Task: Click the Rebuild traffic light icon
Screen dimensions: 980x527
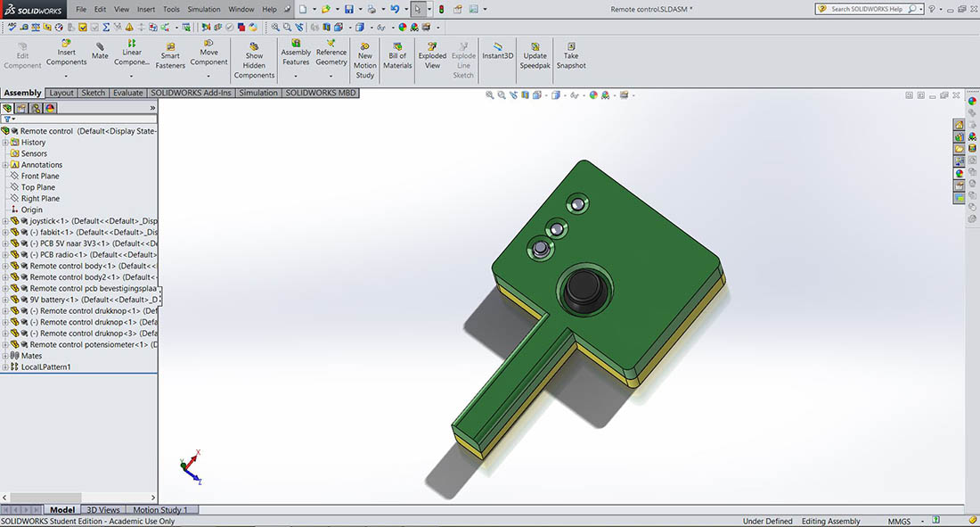Action: pyautogui.click(x=441, y=10)
